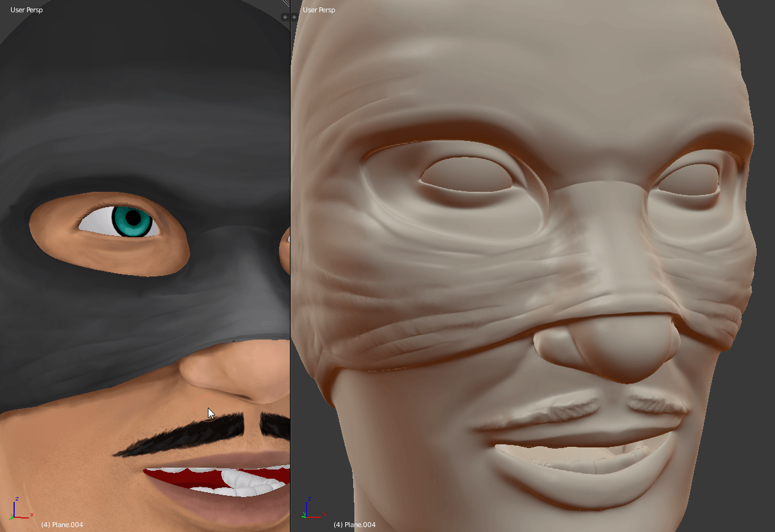Click the User Persp label in right viewport
Image resolution: width=775 pixels, height=532 pixels.
(x=319, y=10)
